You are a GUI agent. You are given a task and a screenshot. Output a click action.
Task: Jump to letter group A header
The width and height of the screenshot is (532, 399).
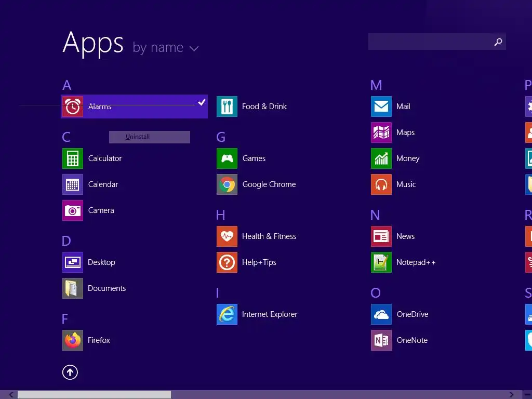pyautogui.click(x=67, y=85)
